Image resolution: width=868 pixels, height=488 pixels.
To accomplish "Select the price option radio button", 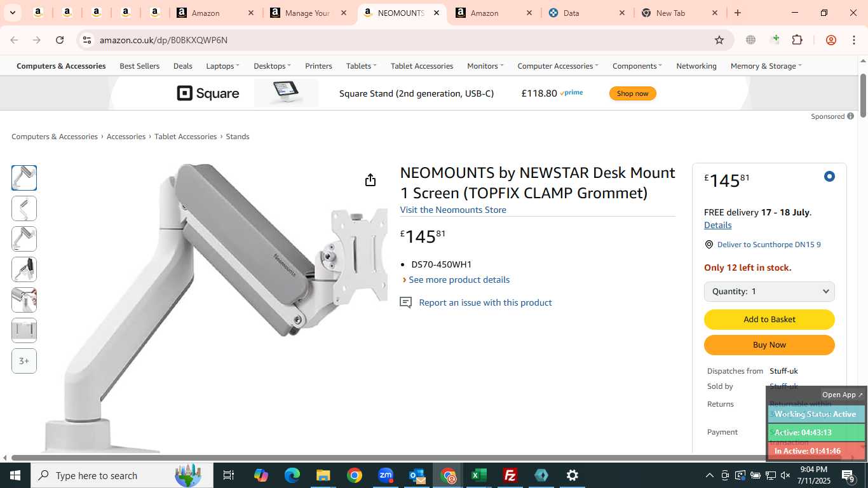I will point(829,177).
